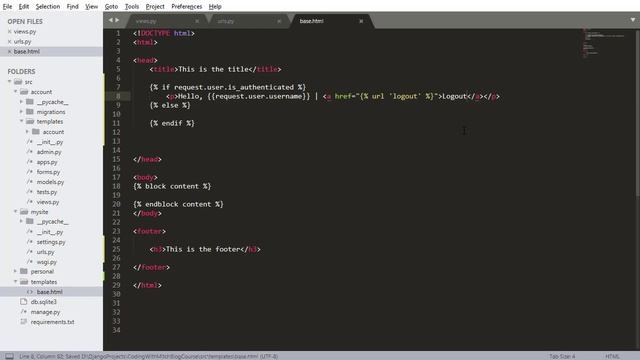Open the tab list dropdown arrow

[x=633, y=20]
